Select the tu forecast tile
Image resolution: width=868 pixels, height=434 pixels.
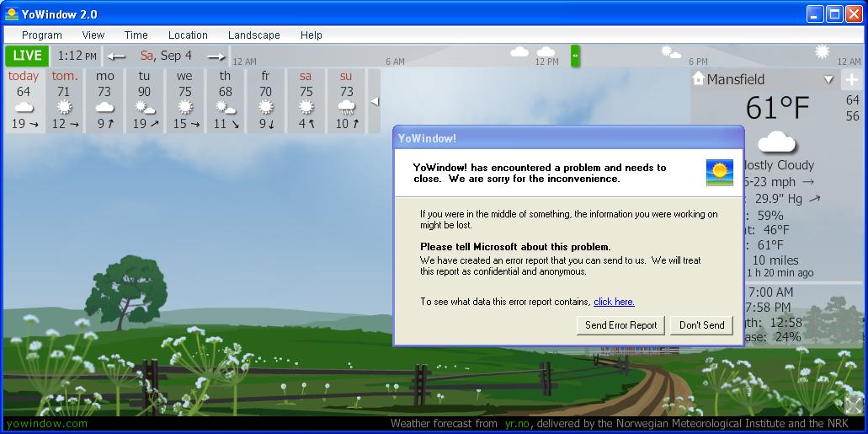[145, 100]
